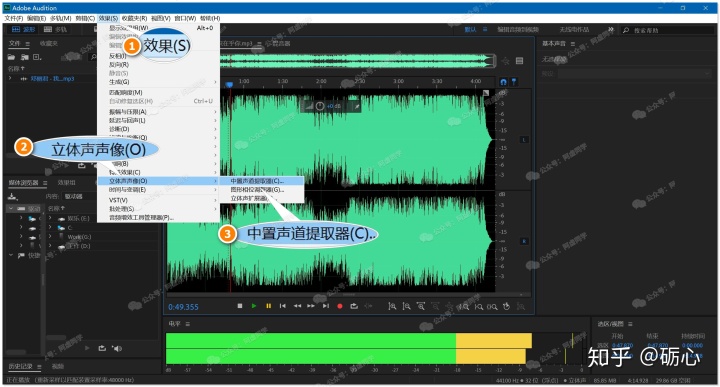Viewport: 720px width, 387px height.
Task: Click the preview Play icon at the panel bottom
Action: [x=87, y=348]
